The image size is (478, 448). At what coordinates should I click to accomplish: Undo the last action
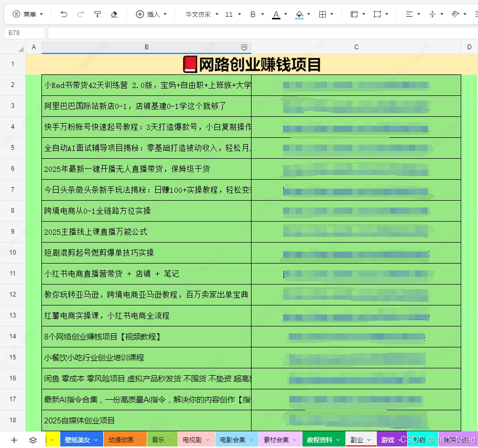(x=64, y=14)
